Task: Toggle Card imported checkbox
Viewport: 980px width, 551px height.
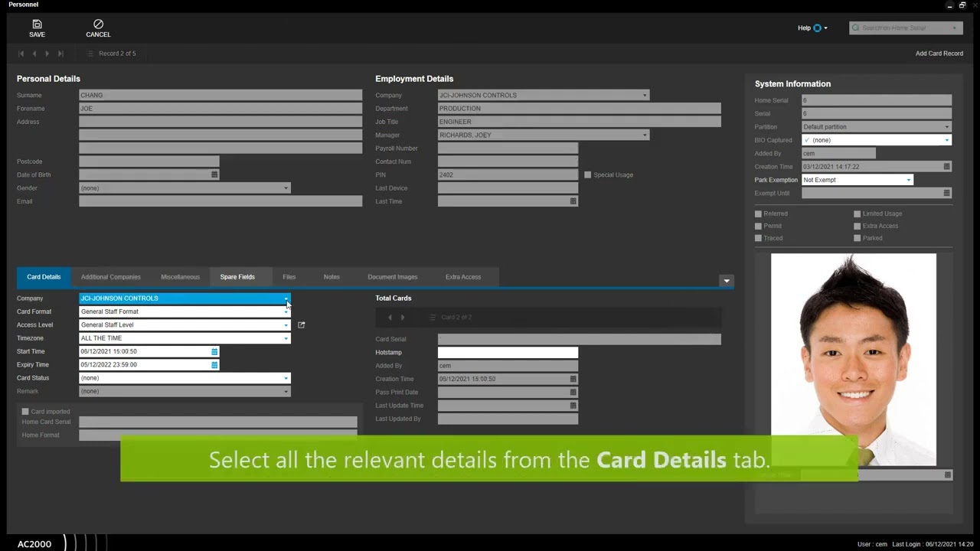Action: coord(25,412)
